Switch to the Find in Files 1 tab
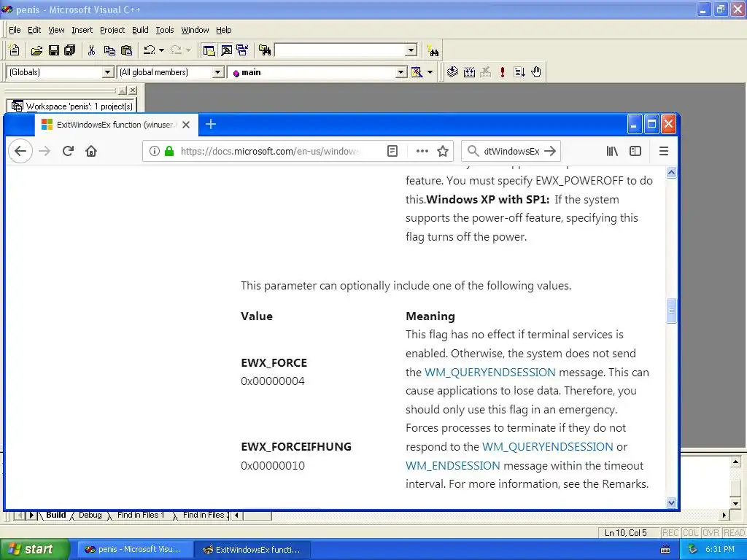Image resolution: width=747 pixels, height=560 pixels. tap(141, 516)
